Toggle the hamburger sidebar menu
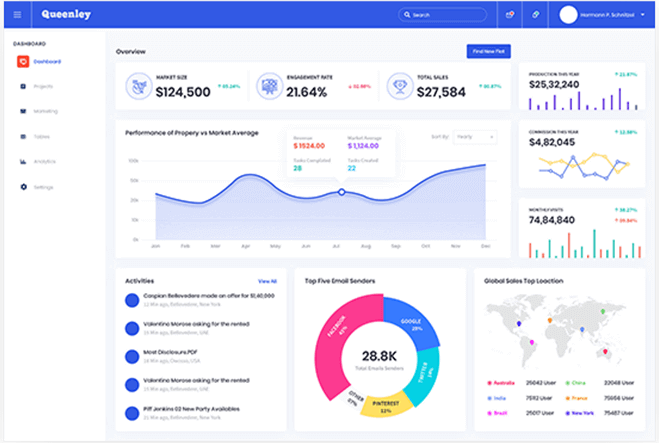This screenshot has height=443, width=659. coord(17,15)
